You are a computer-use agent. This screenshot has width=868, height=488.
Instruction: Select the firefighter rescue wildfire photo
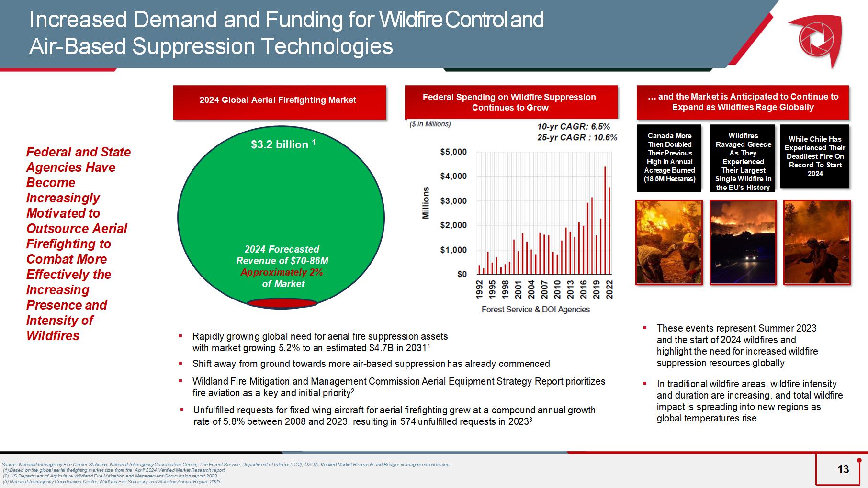[x=669, y=242]
